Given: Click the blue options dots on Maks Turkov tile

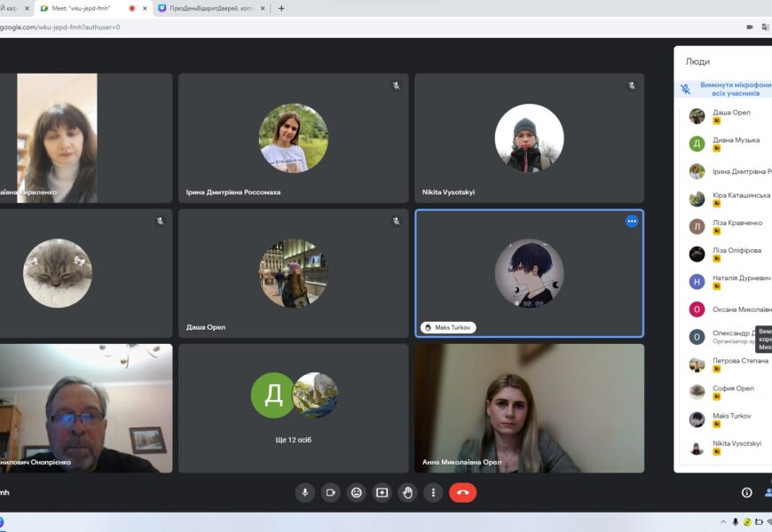Looking at the screenshot, I should (x=632, y=221).
